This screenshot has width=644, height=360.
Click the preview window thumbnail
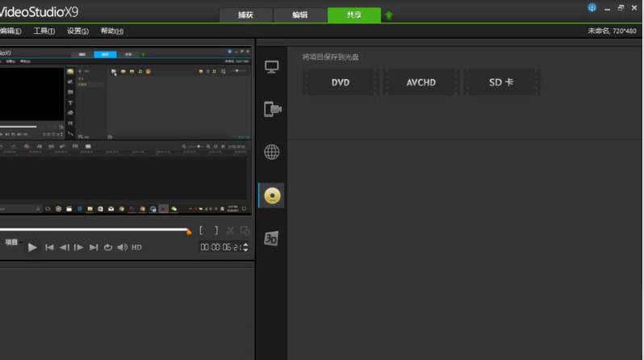pos(125,131)
